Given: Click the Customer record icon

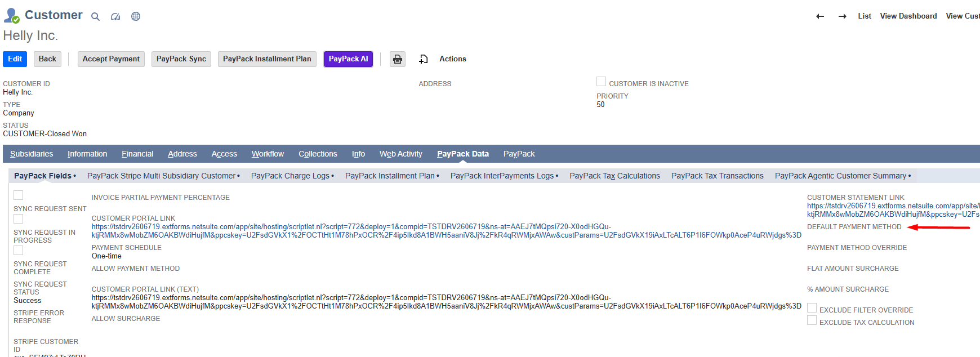Looking at the screenshot, I should (x=11, y=15).
